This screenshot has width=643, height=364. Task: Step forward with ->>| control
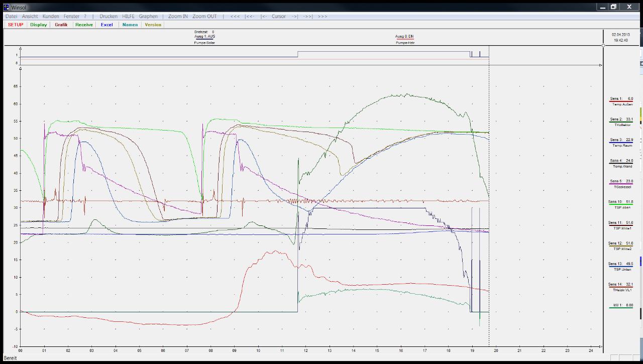click(307, 16)
